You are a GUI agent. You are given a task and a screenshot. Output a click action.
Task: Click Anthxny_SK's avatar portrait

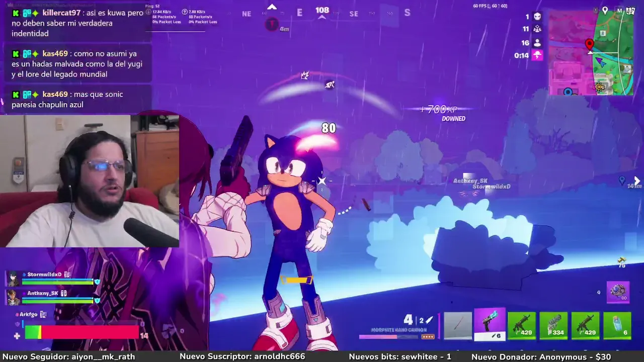[13, 297]
